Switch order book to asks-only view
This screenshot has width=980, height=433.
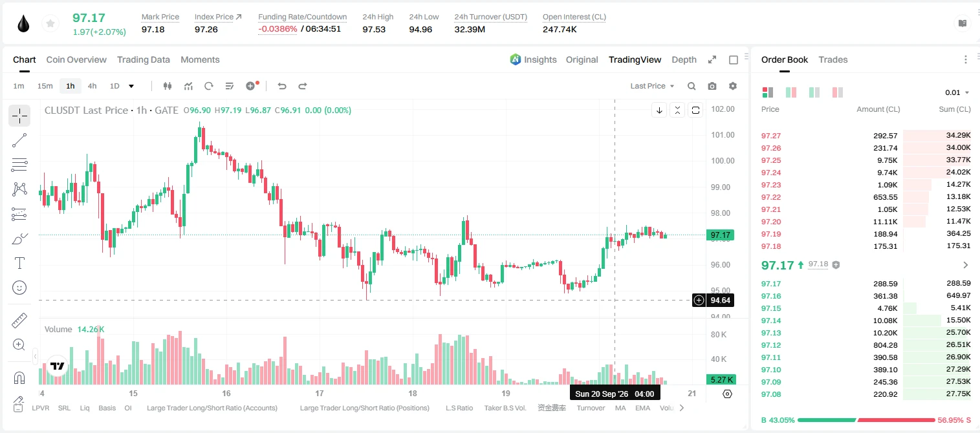[x=838, y=92]
